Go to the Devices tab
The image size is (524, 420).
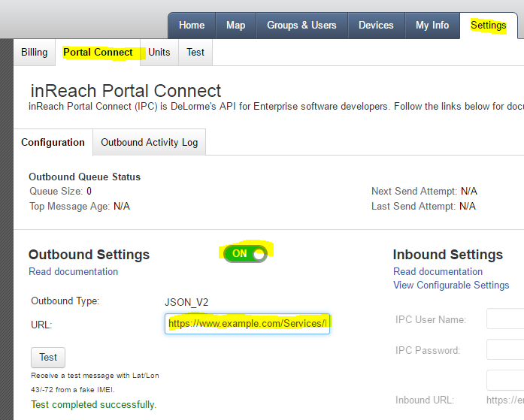(x=376, y=26)
